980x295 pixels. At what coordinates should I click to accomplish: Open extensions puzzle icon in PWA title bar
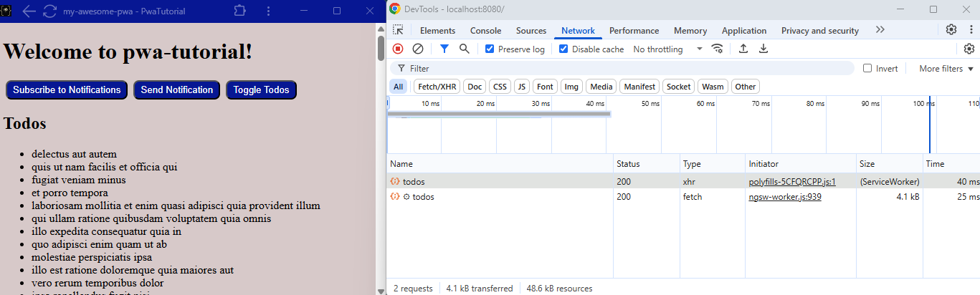point(239,11)
